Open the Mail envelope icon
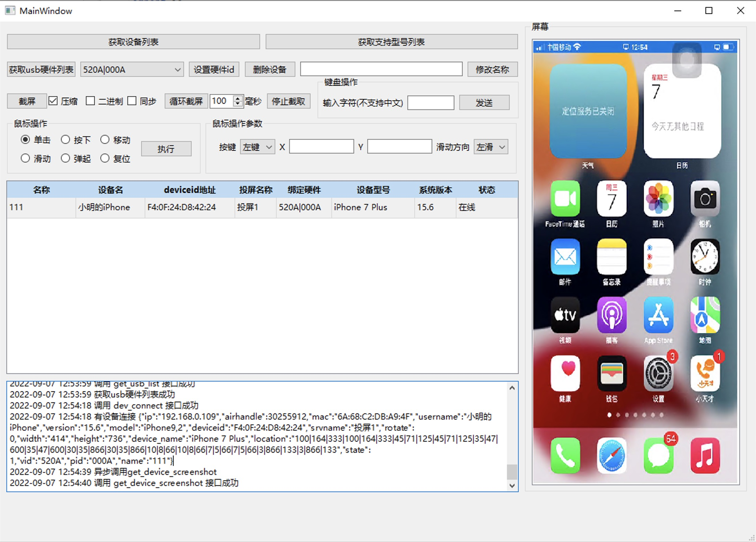 [x=565, y=257]
